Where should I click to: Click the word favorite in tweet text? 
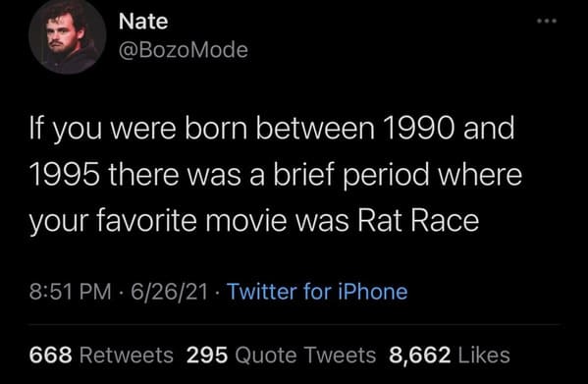146,221
